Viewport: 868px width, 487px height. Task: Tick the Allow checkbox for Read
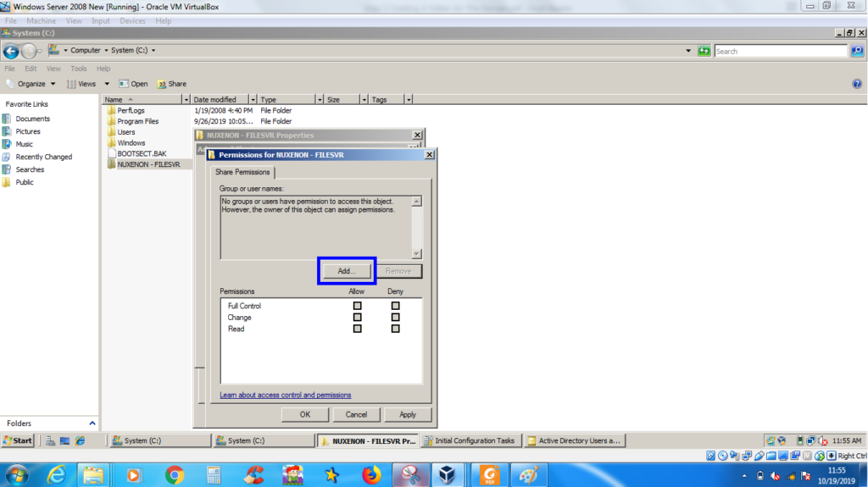click(x=357, y=329)
